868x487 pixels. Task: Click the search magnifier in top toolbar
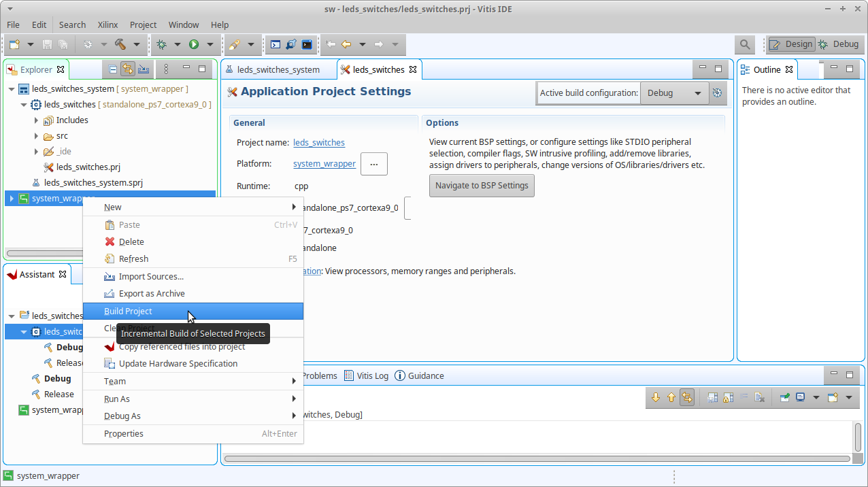(x=745, y=44)
